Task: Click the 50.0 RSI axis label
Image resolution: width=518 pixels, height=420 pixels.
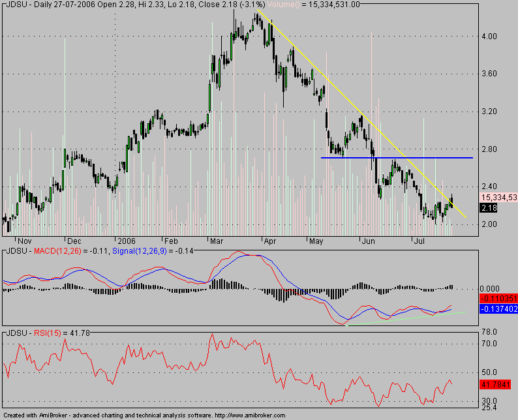Action: [x=489, y=372]
